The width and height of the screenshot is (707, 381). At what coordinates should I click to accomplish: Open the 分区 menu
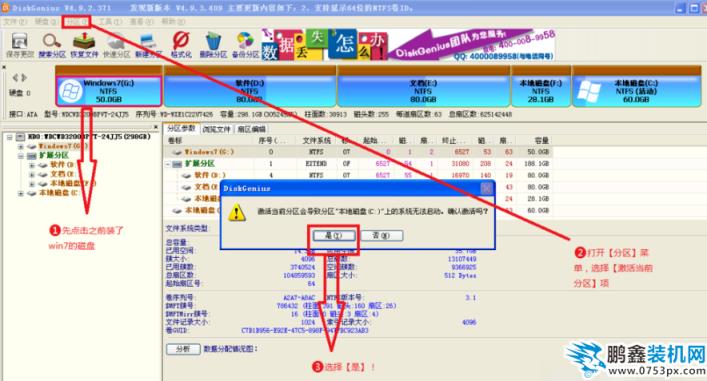pyautogui.click(x=77, y=22)
